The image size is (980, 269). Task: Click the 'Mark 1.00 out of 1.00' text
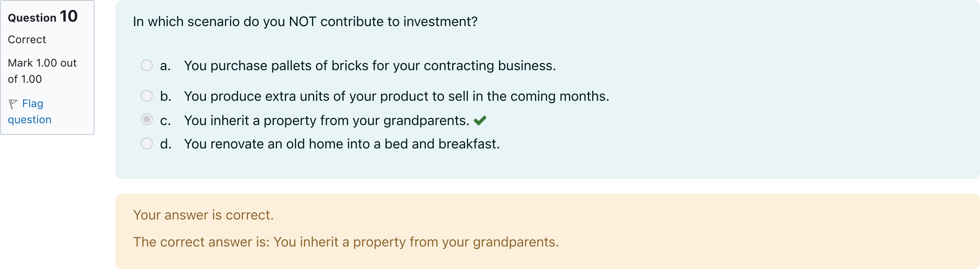coord(42,71)
